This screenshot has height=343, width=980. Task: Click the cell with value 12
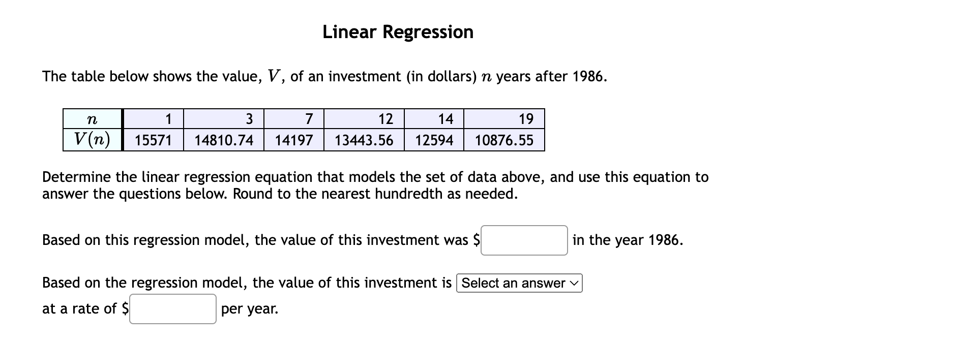coord(363,118)
